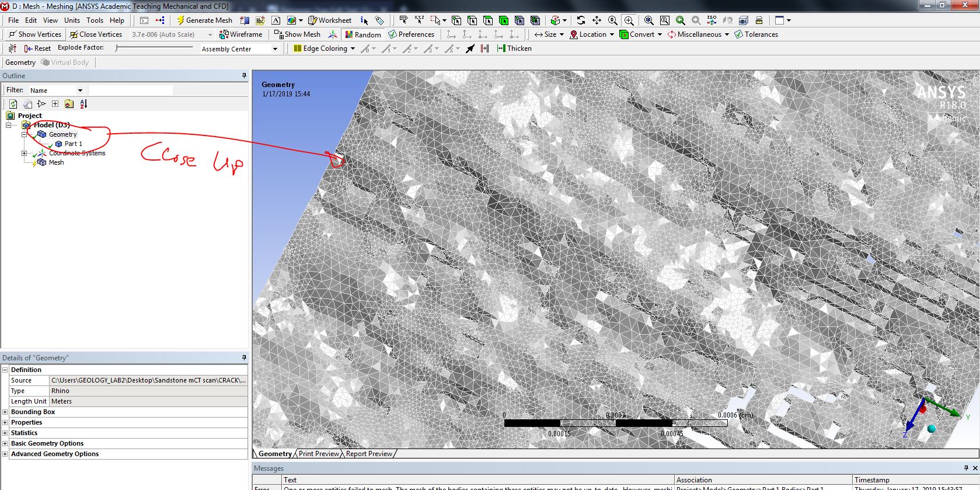Click the sort A-Z icon in Outline

pos(83,104)
